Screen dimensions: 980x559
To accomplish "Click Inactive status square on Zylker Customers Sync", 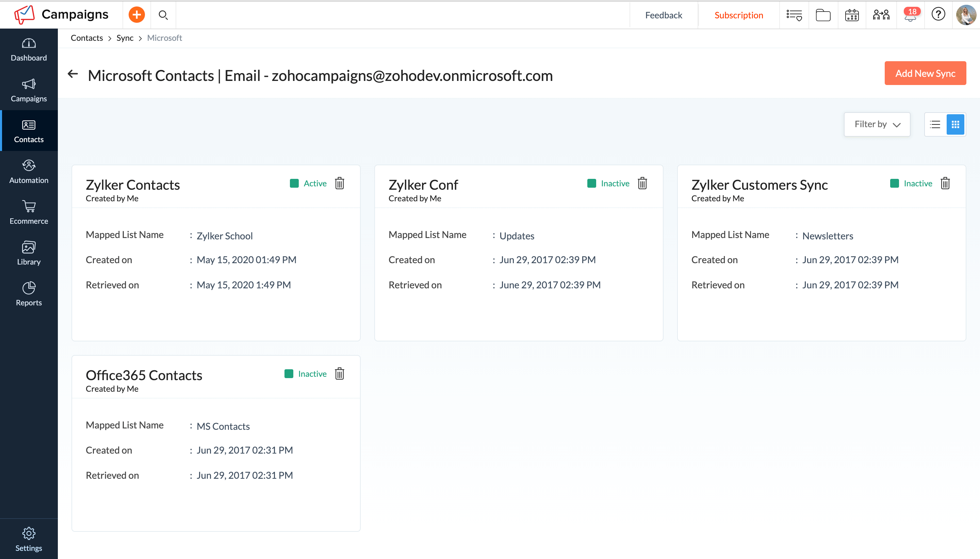I will 894,184.
